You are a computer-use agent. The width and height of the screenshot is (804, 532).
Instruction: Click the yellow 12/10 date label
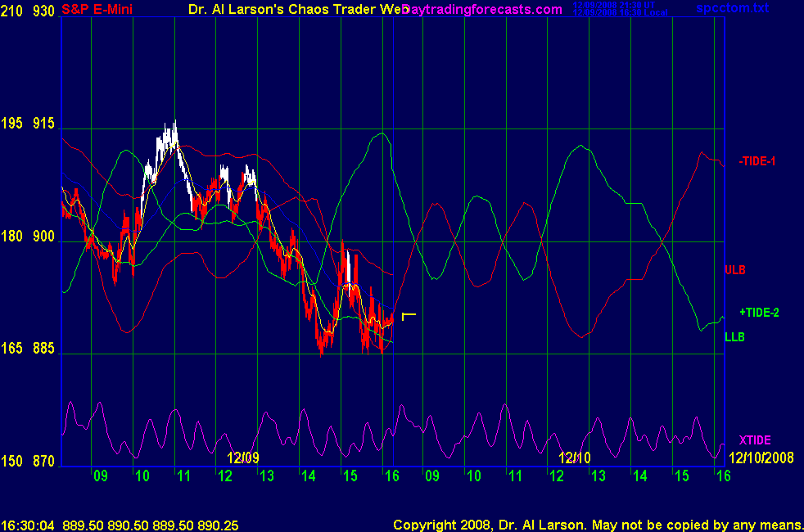point(575,458)
